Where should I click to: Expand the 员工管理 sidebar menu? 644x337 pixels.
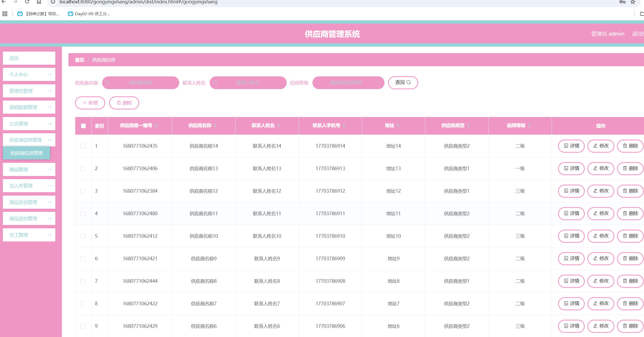click(x=29, y=235)
